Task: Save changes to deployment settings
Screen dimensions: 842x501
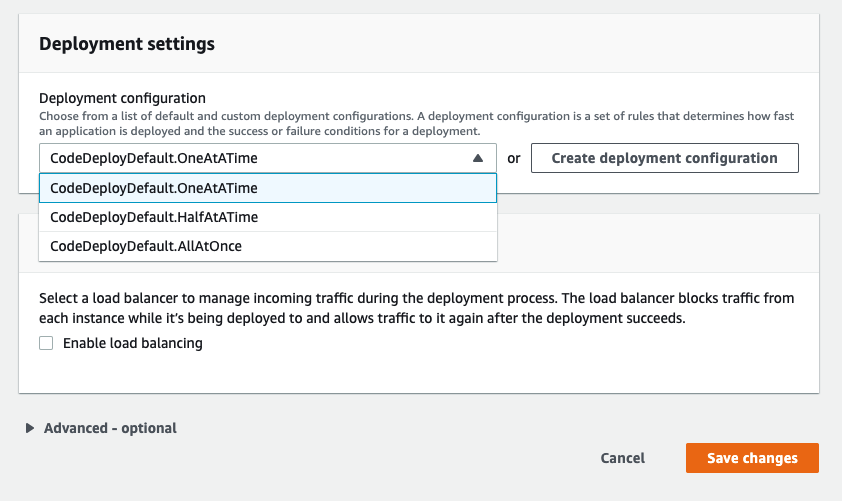Action: pos(752,458)
